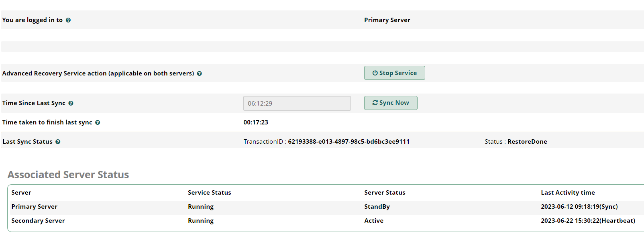Select the Primary Server row in the table
Viewport: 644px width, 232px height.
(x=326, y=207)
